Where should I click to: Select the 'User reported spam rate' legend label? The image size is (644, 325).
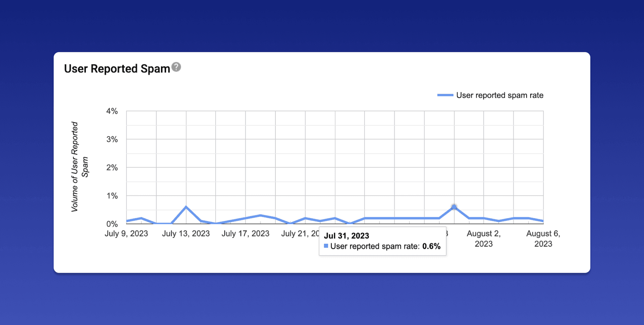pyautogui.click(x=499, y=95)
